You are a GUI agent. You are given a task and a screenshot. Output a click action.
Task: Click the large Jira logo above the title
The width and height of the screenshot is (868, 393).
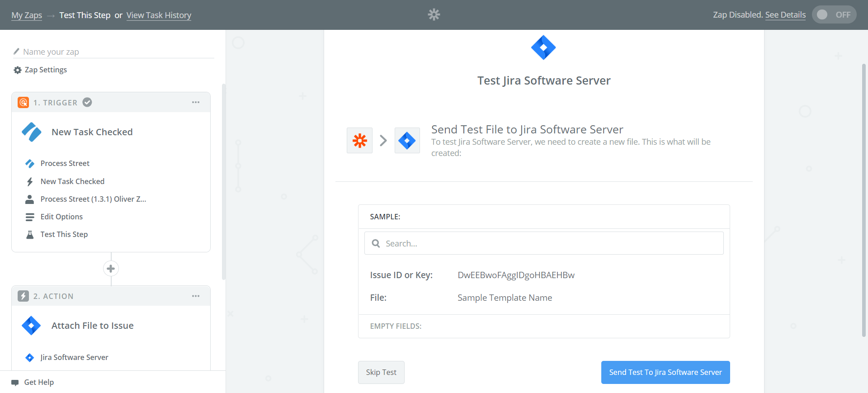click(x=543, y=47)
